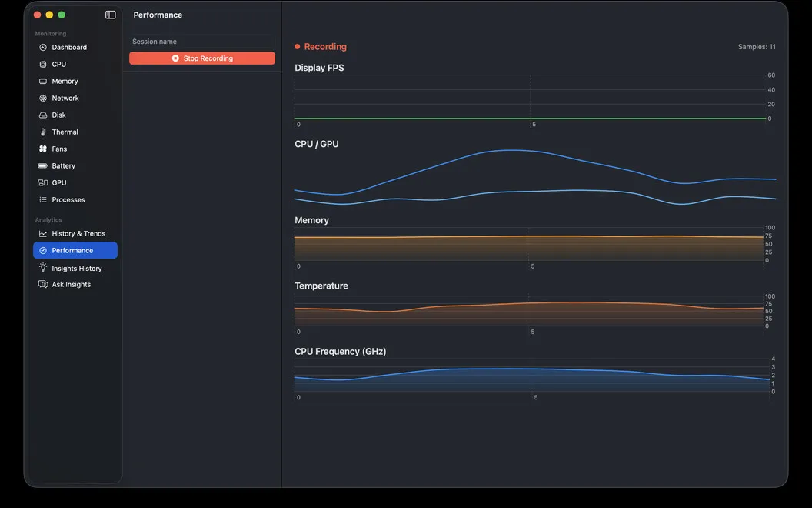
Task: Click the Thermal thermometer icon
Action: (x=43, y=132)
